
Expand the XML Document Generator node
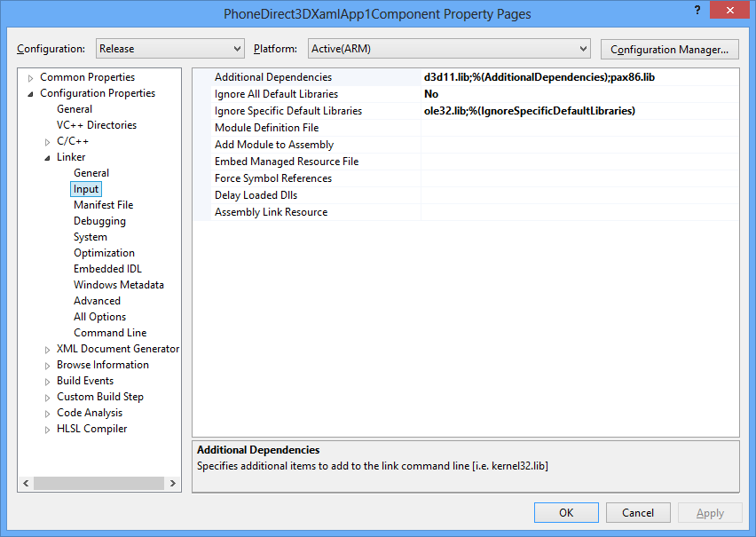point(48,350)
